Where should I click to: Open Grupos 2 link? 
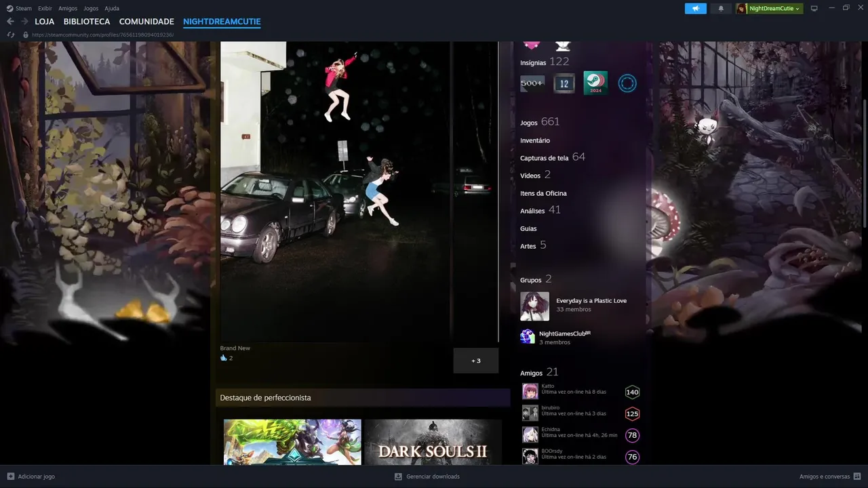tap(536, 279)
